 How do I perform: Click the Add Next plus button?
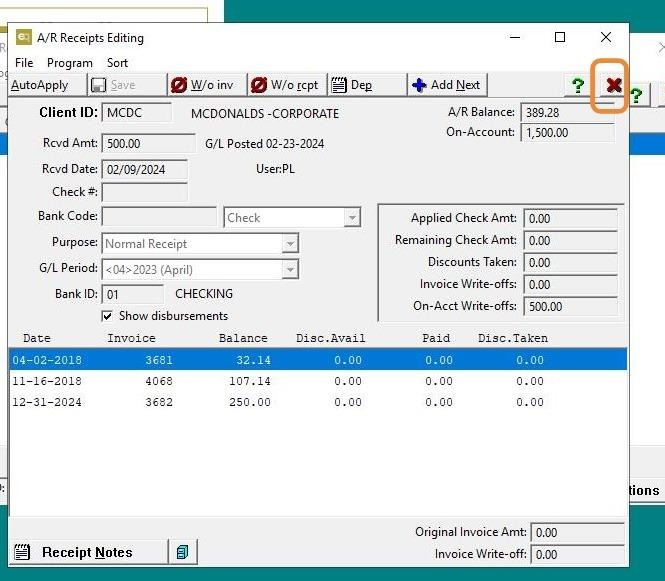447,85
